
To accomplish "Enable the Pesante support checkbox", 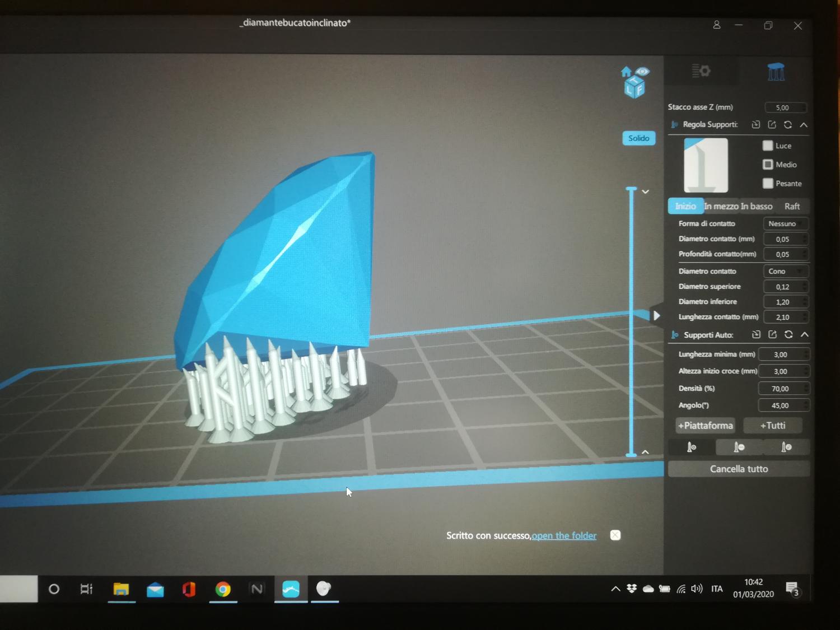I will 768,184.
